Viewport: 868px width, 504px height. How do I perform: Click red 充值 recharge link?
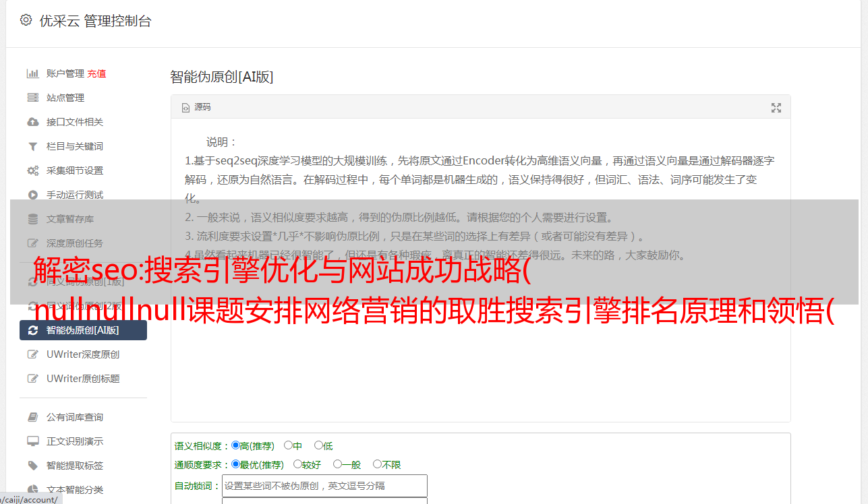tap(96, 73)
